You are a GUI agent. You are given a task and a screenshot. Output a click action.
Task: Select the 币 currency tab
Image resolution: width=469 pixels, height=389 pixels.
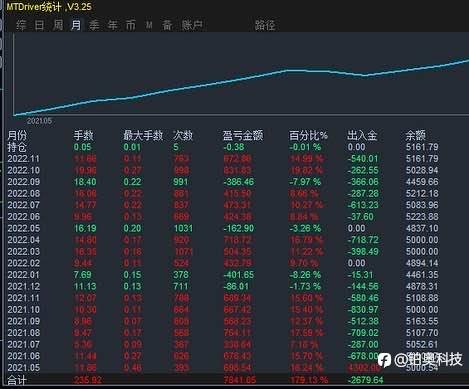point(131,25)
